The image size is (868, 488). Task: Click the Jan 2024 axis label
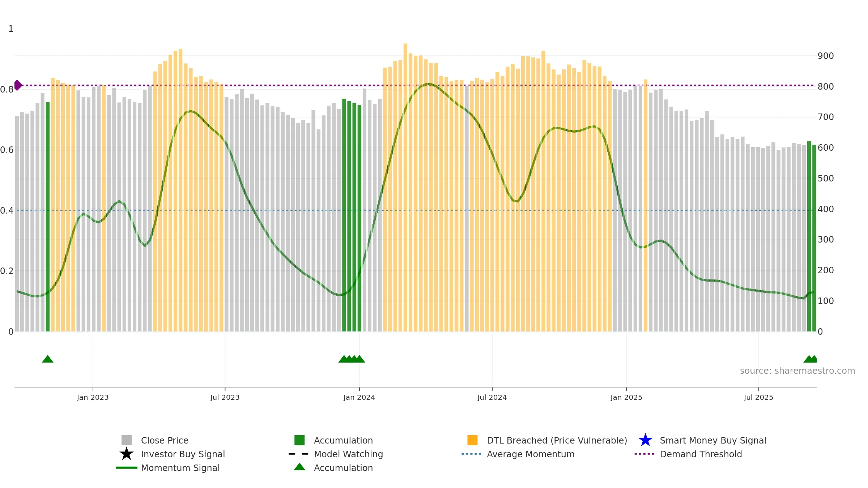359,398
